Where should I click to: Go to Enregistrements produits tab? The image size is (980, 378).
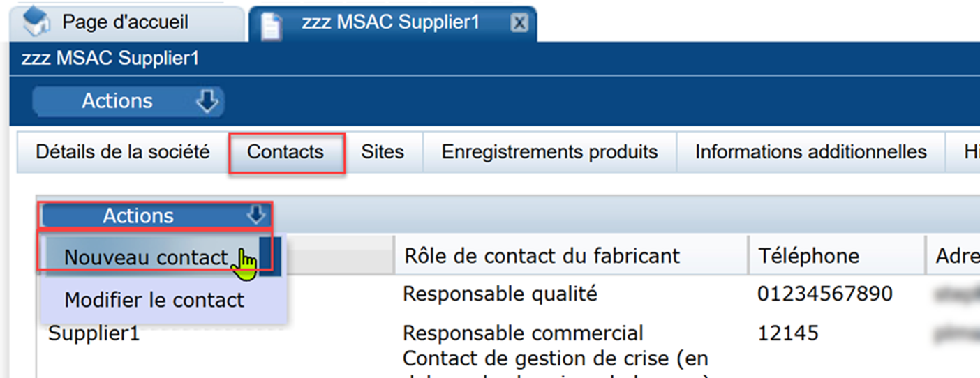click(x=550, y=152)
